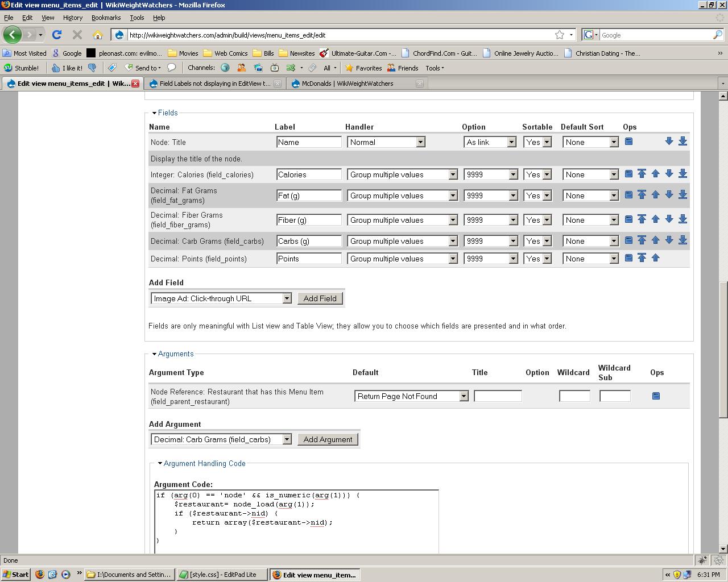Open the Bookmarks menu
The width and height of the screenshot is (728, 582).
pos(106,18)
